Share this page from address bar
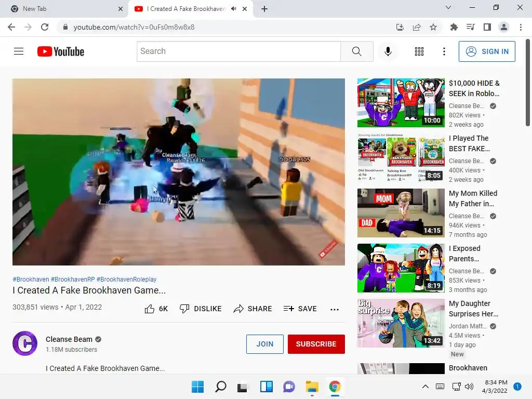Viewport: 532px width, 399px height. pos(417,27)
